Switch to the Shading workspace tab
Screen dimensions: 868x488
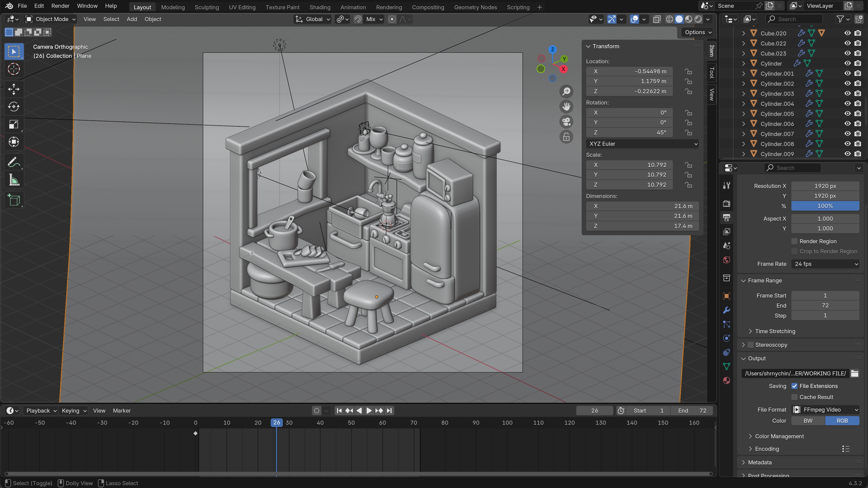click(319, 7)
